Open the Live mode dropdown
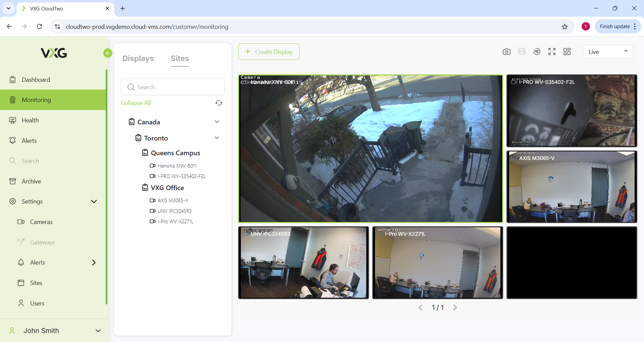The height and width of the screenshot is (342, 644). (608, 52)
